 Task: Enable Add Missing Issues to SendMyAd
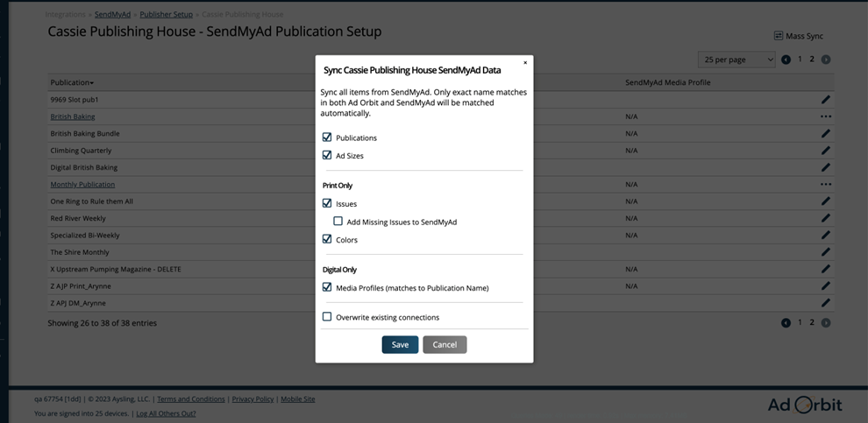(x=338, y=222)
